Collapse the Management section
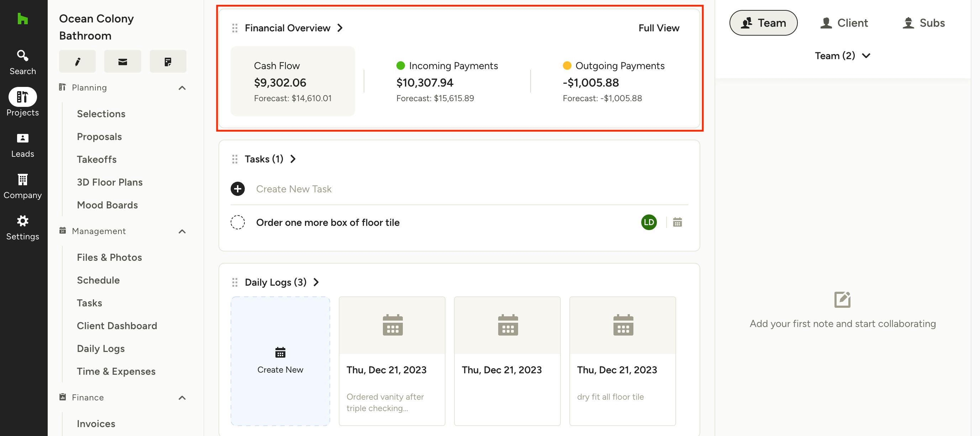Screen dimensions: 980x436 pyautogui.click(x=182, y=232)
